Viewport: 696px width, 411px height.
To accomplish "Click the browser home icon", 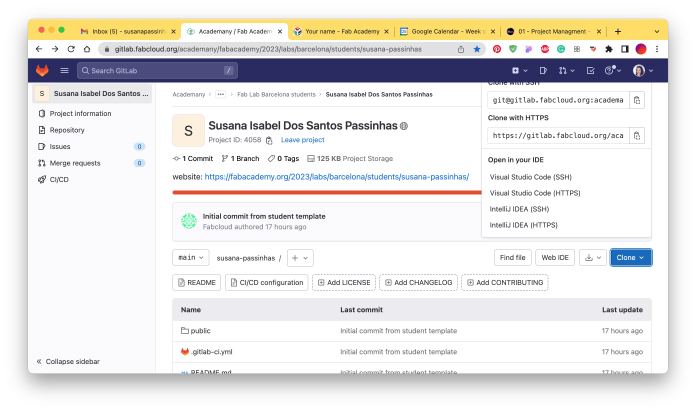I will pos(87,49).
